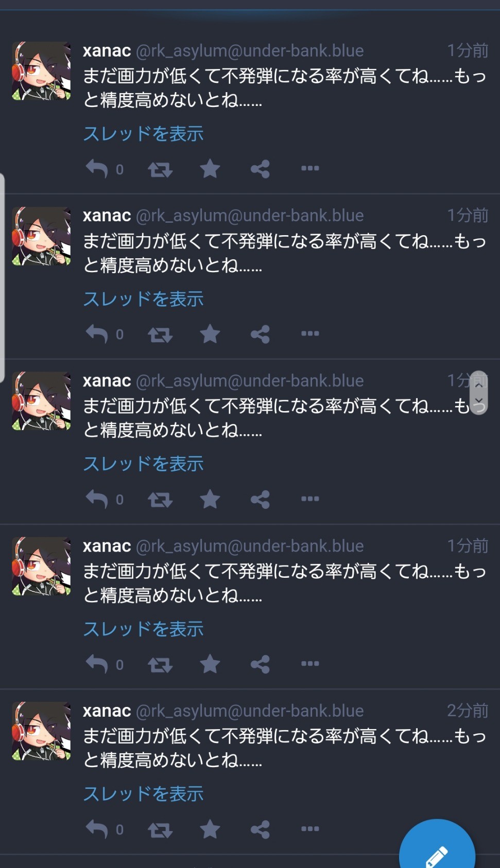This screenshot has width=500, height=868.
Task: Reply to the topmost xanac post
Action: (97, 169)
